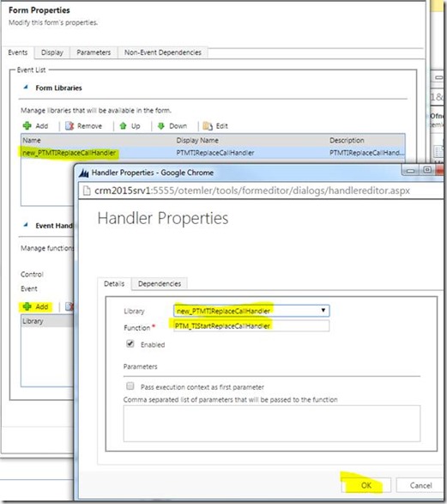Click page icon beside handlereditor URL

coord(87,191)
